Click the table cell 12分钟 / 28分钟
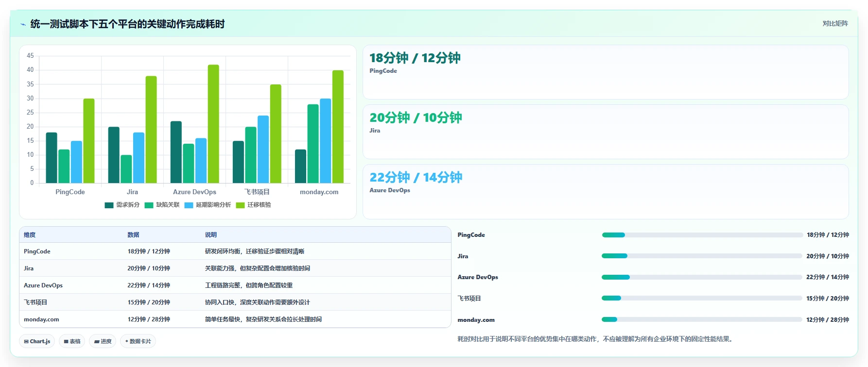868x367 pixels. click(x=149, y=319)
